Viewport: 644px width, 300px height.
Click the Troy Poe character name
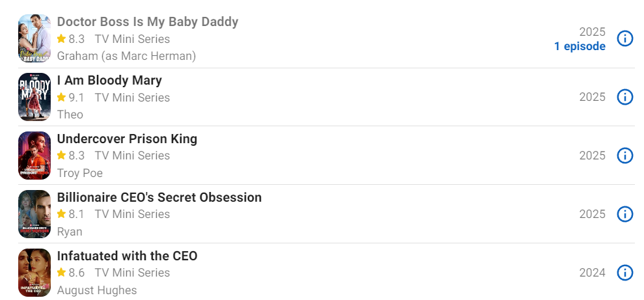pyautogui.click(x=79, y=173)
